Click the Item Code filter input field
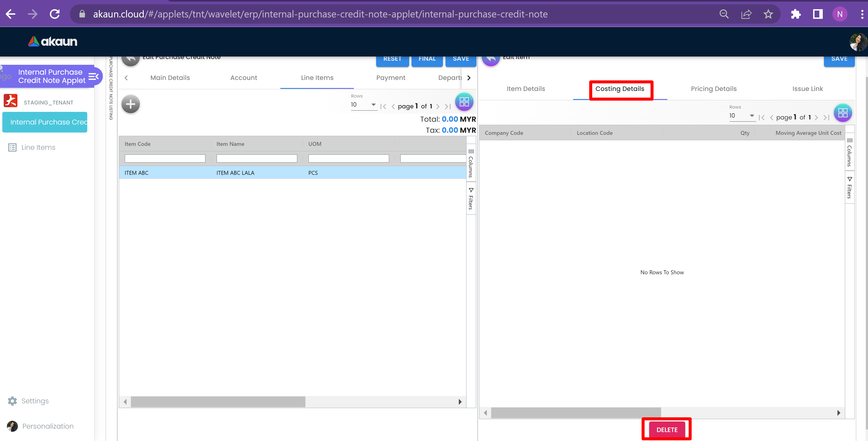 165,158
